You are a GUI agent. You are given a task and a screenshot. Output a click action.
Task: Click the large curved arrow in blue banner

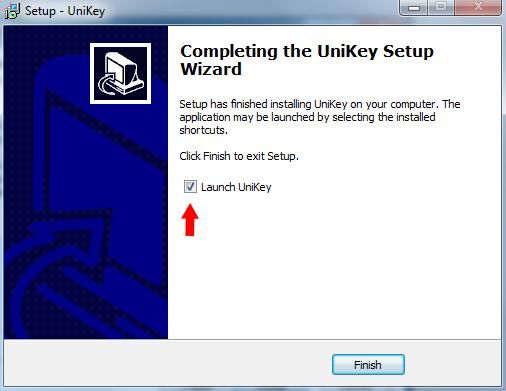click(53, 273)
